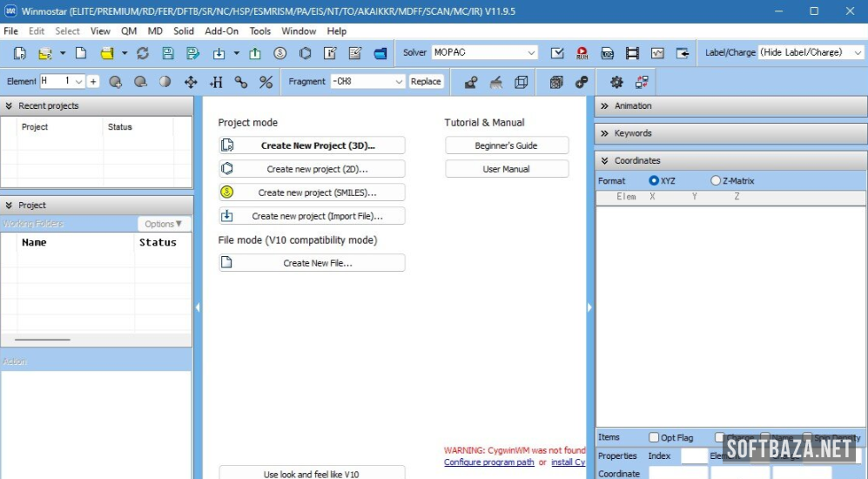Click the add hydrogens +H icon

click(216, 82)
